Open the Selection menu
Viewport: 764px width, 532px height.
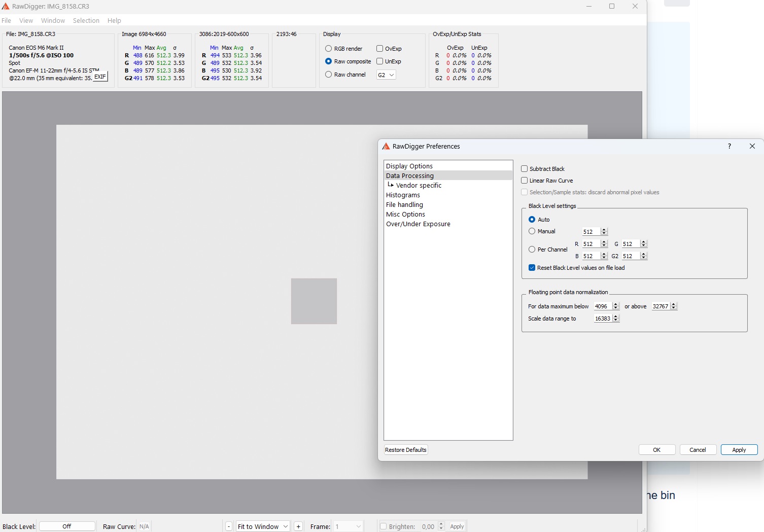pyautogui.click(x=86, y=21)
